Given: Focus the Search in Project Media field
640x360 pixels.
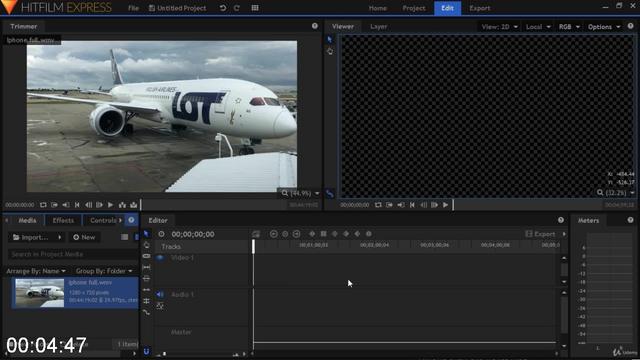Looking at the screenshot, I should [x=73, y=254].
